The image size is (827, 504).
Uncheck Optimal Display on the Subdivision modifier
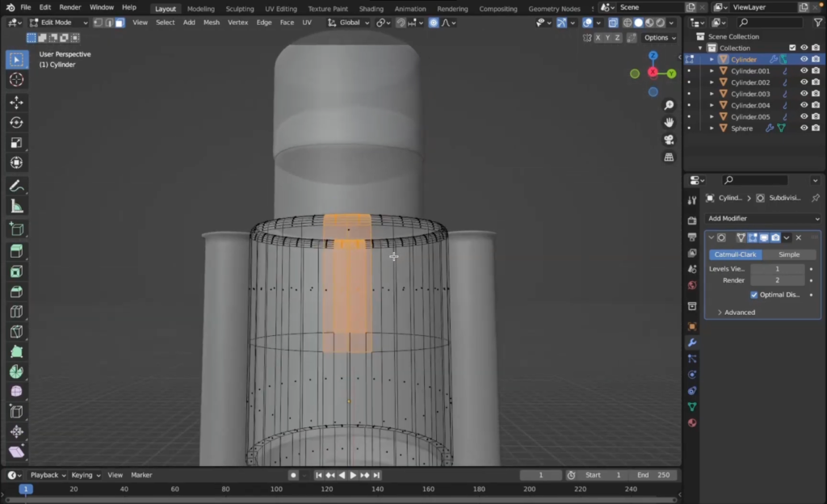[754, 294]
